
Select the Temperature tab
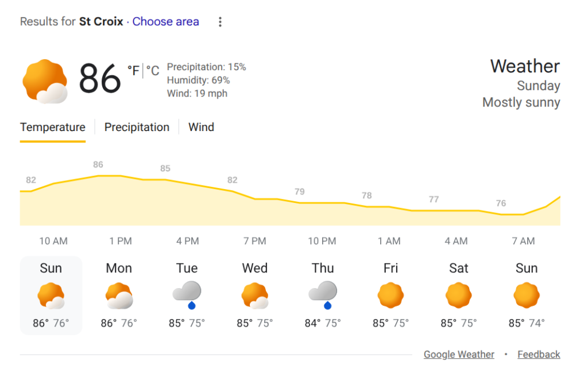[53, 128]
